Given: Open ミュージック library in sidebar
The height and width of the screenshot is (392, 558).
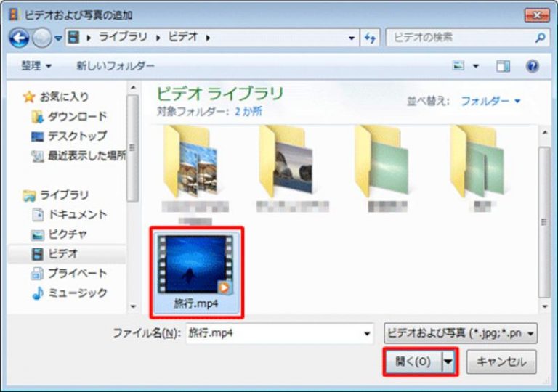Looking at the screenshot, I should (x=78, y=293).
